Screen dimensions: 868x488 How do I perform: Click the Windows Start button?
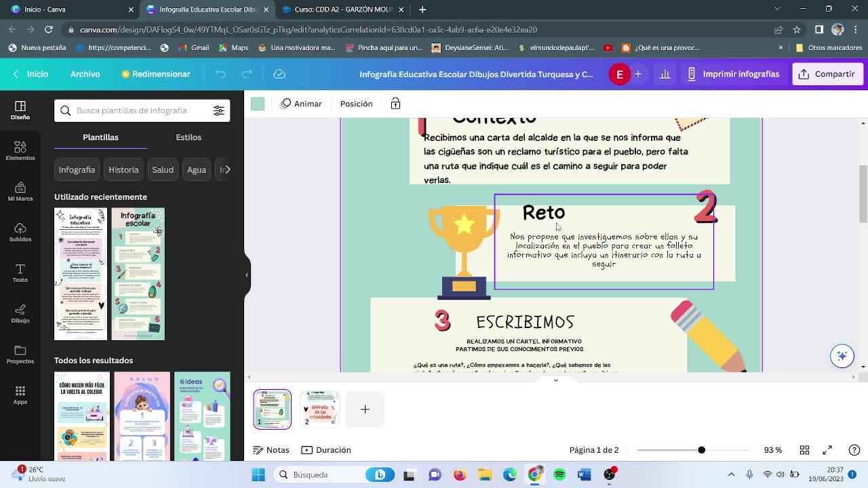(x=258, y=474)
